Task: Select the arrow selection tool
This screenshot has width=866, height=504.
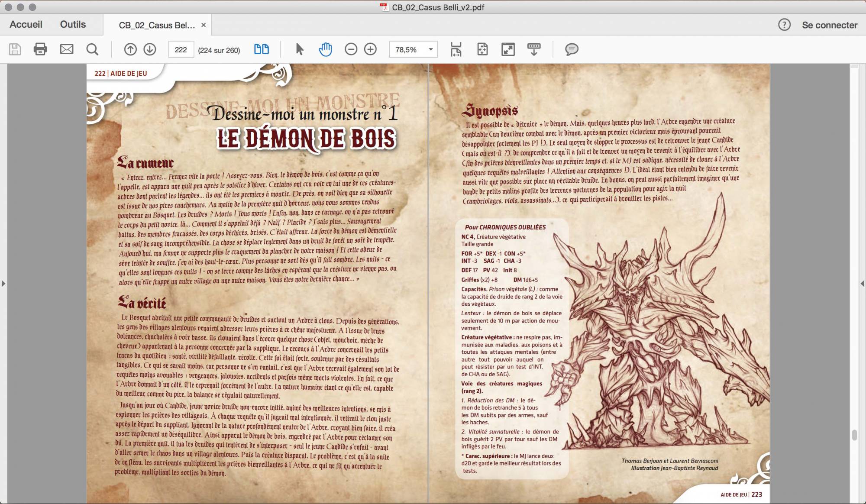Action: coord(299,49)
